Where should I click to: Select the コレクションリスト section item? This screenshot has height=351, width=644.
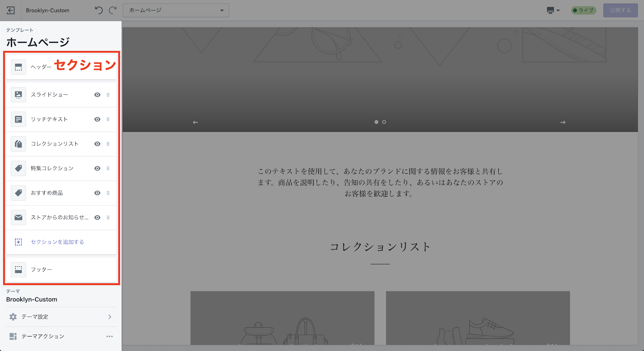pos(55,144)
